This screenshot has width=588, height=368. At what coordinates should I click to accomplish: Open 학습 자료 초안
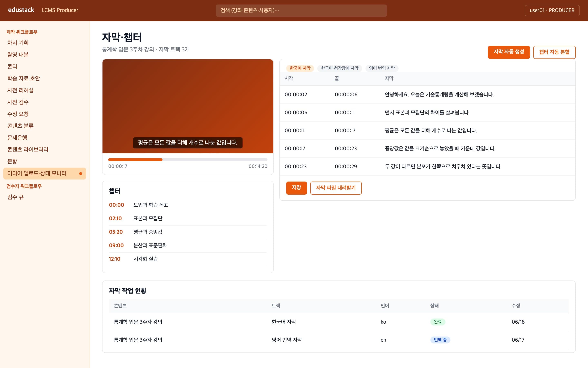[x=45, y=78]
